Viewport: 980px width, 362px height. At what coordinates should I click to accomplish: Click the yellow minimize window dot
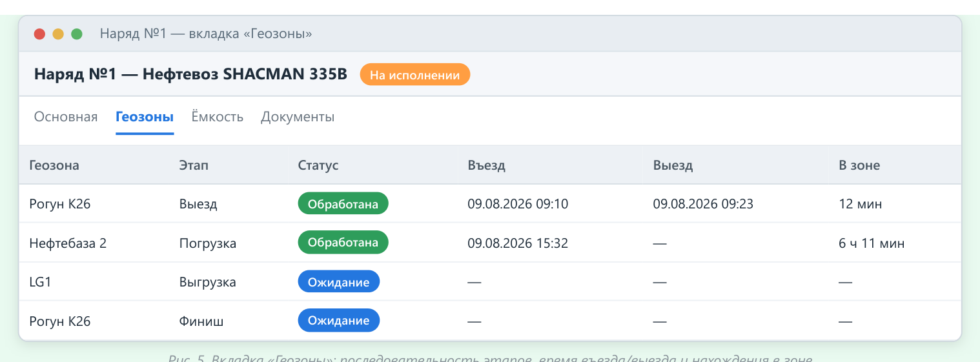58,34
